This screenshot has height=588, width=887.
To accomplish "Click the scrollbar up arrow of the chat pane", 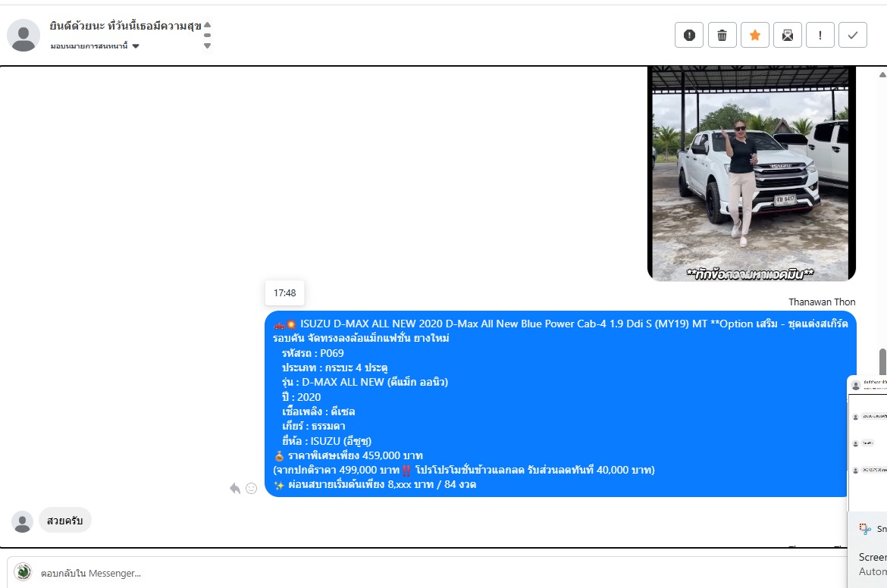I will [882, 74].
